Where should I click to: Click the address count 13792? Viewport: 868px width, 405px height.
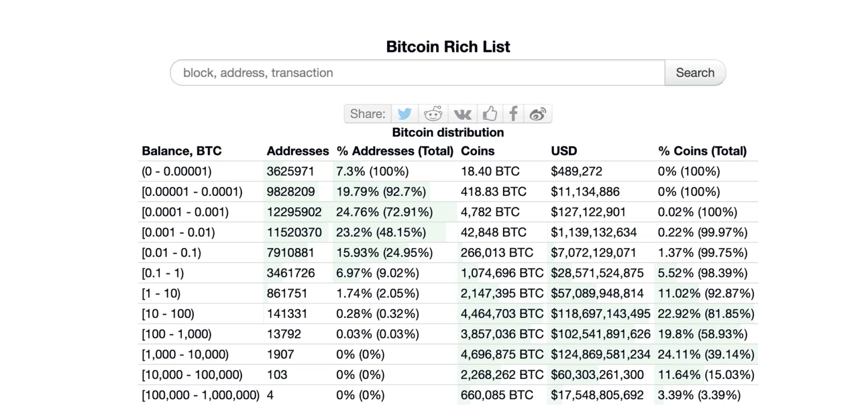point(284,334)
